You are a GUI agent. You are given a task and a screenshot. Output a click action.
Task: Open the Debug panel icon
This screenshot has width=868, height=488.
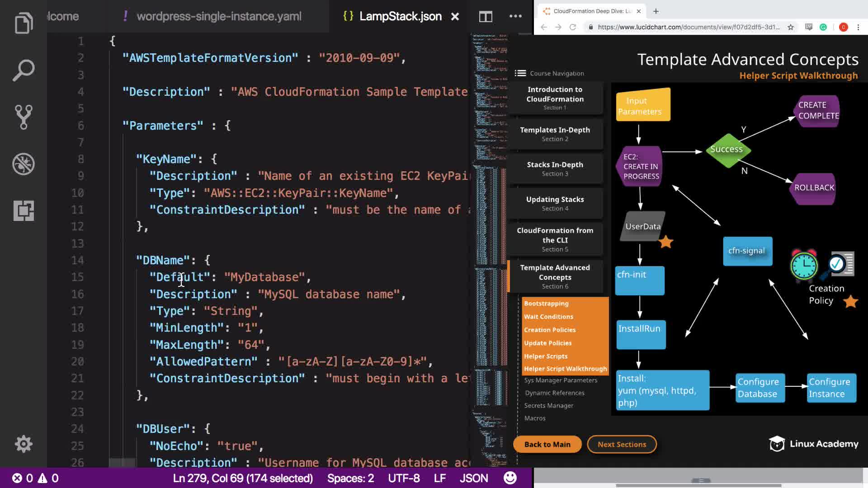24,164
